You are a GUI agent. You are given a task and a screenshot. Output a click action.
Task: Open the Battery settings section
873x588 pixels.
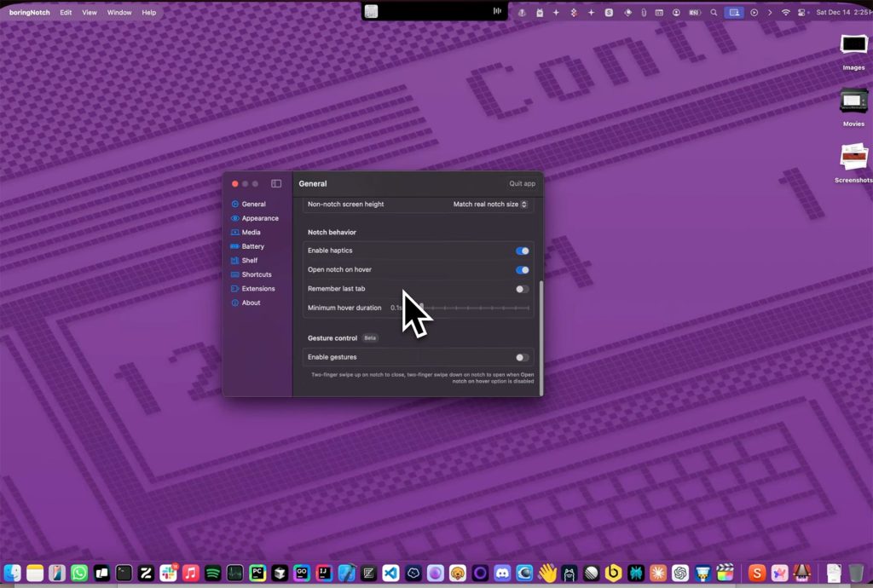click(251, 246)
